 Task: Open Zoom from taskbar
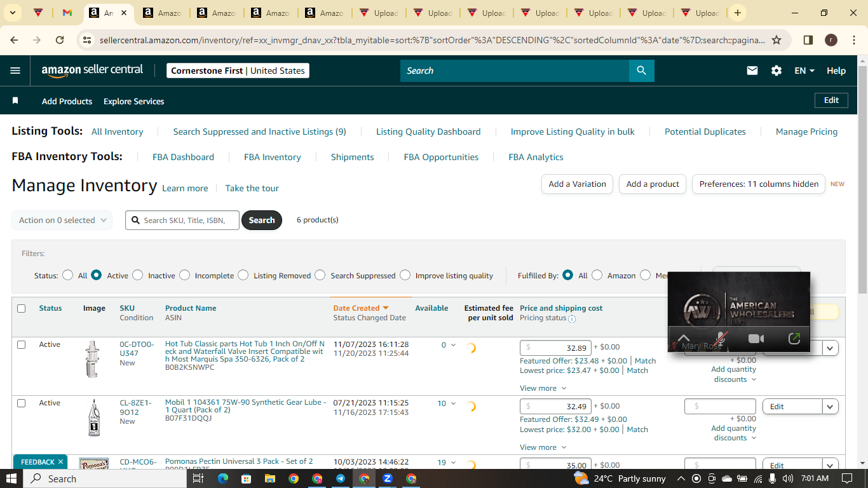(x=388, y=478)
